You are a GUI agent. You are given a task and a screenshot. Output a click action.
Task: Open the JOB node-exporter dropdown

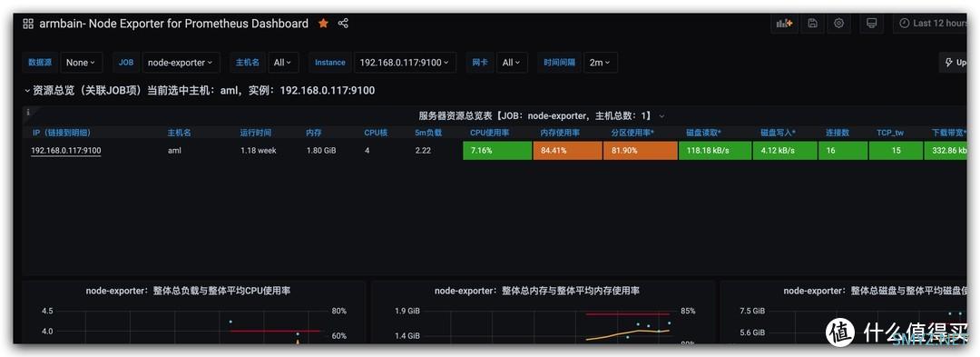[x=181, y=63]
